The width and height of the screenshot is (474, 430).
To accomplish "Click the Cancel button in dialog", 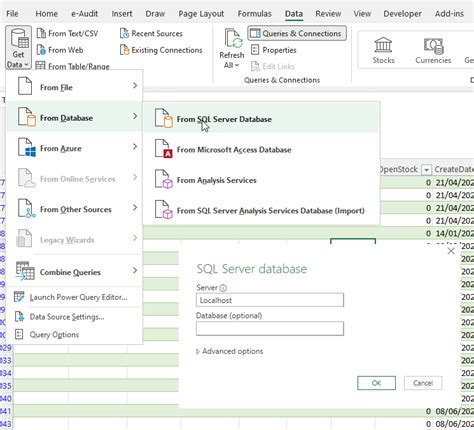I will click(x=423, y=383).
